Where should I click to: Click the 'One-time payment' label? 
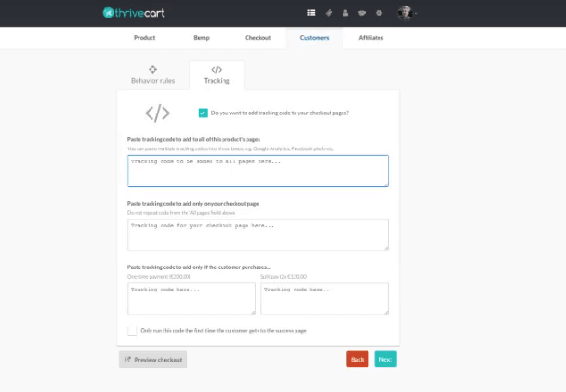(x=159, y=277)
